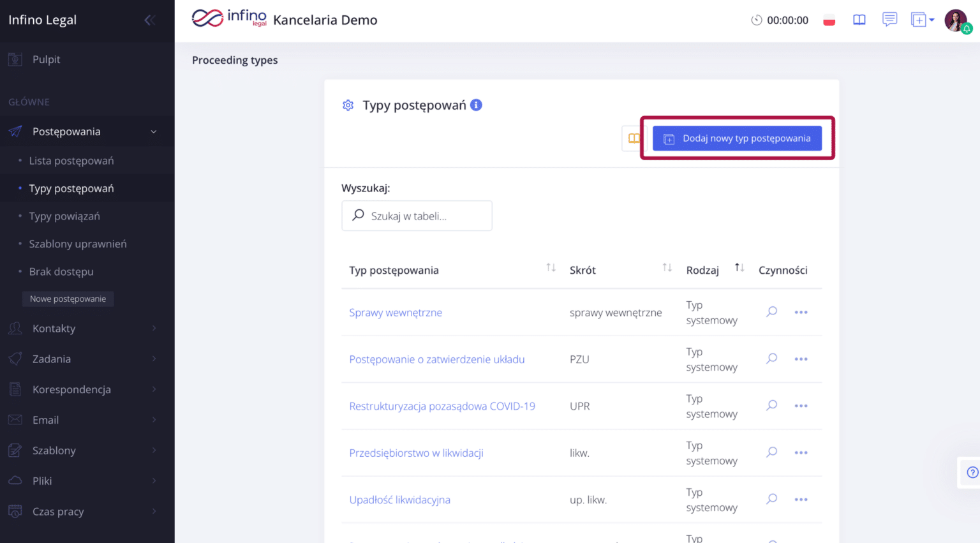Open the knowledge base book icon in header
This screenshot has height=543, width=980.
pyautogui.click(x=859, y=20)
